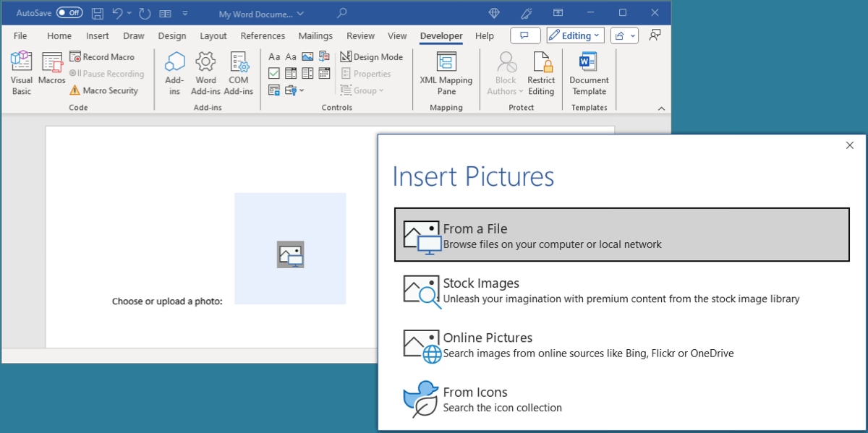Expand the Legacy Tools dropdown
The width and height of the screenshot is (868, 433).
(301, 90)
